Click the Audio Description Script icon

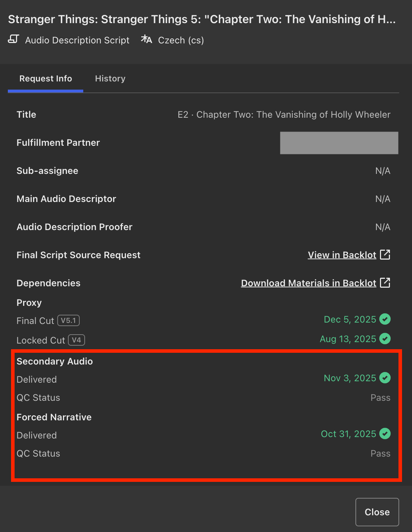pos(14,39)
